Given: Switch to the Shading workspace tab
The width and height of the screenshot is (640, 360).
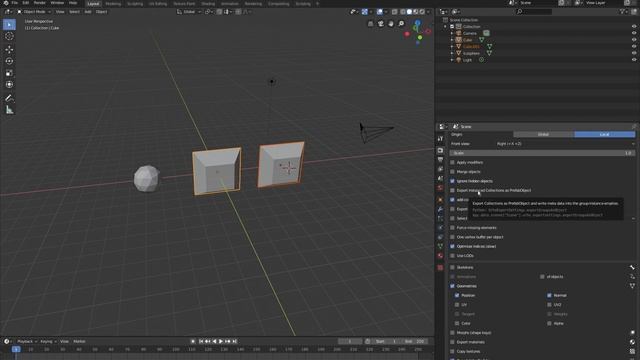Looking at the screenshot, I should [x=208, y=4].
